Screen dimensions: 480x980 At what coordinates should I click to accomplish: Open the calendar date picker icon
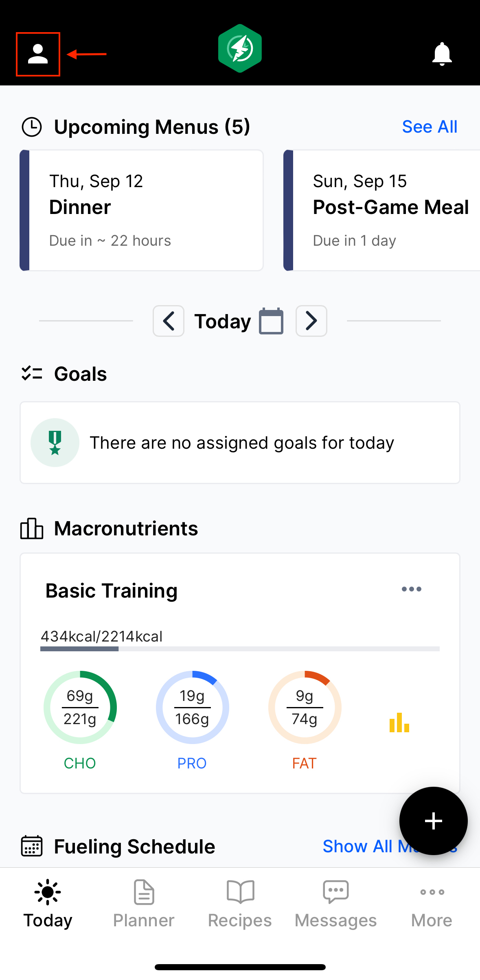(x=271, y=321)
